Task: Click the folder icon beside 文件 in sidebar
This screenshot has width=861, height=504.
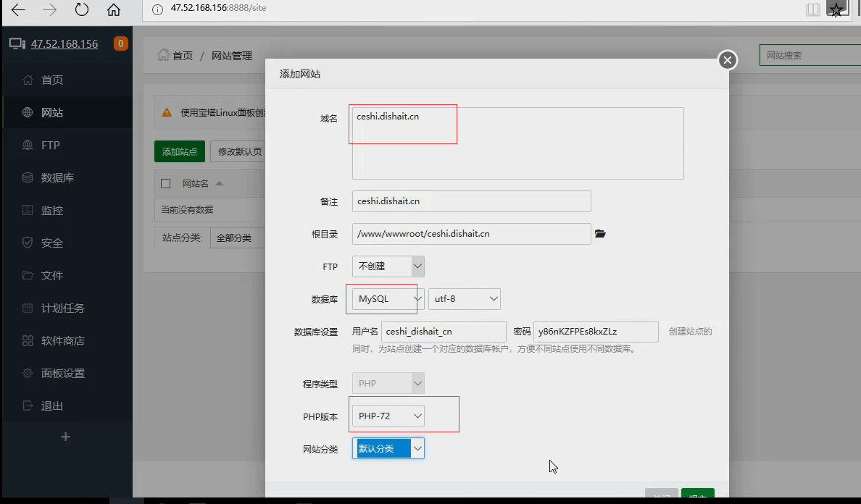Action: pyautogui.click(x=28, y=275)
